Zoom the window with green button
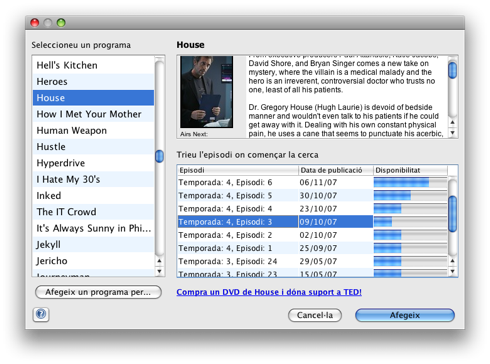Image resolution: width=490 pixels, height=364 pixels. pyautogui.click(x=61, y=23)
